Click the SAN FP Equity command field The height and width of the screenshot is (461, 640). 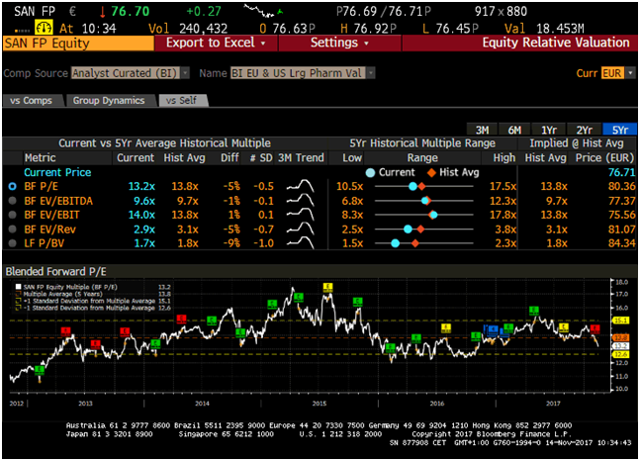pyautogui.click(x=78, y=43)
